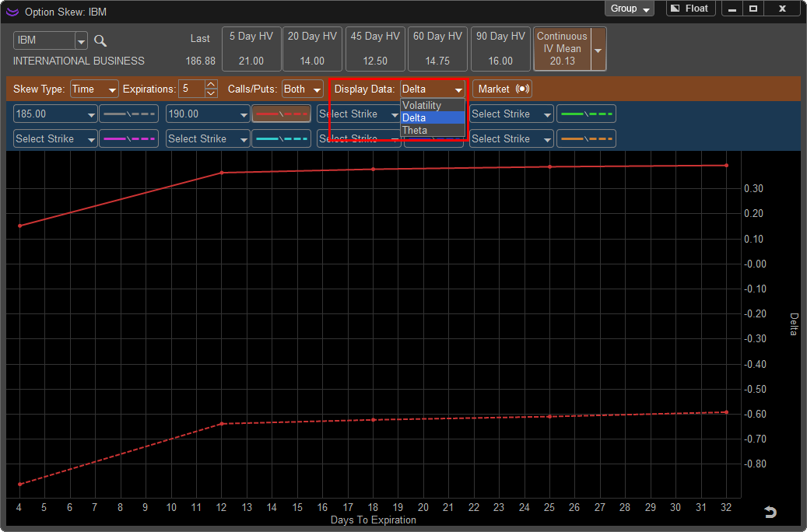
Task: Open third Select Strike dropdown in top strike row
Action: pyautogui.click(x=359, y=114)
